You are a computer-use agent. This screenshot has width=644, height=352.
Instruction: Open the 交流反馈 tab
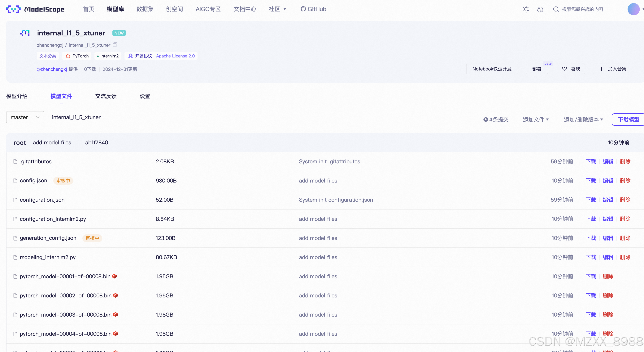coord(106,96)
